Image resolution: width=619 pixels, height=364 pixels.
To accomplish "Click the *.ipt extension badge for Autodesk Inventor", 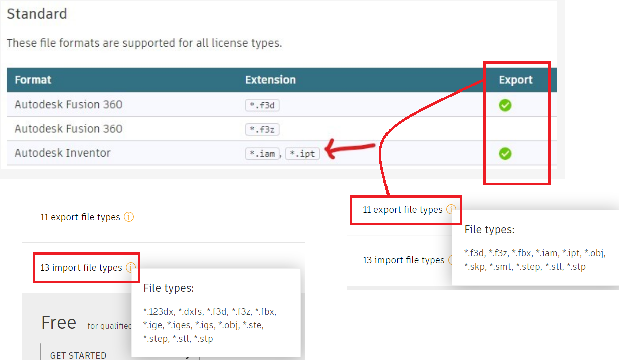I will pyautogui.click(x=302, y=153).
